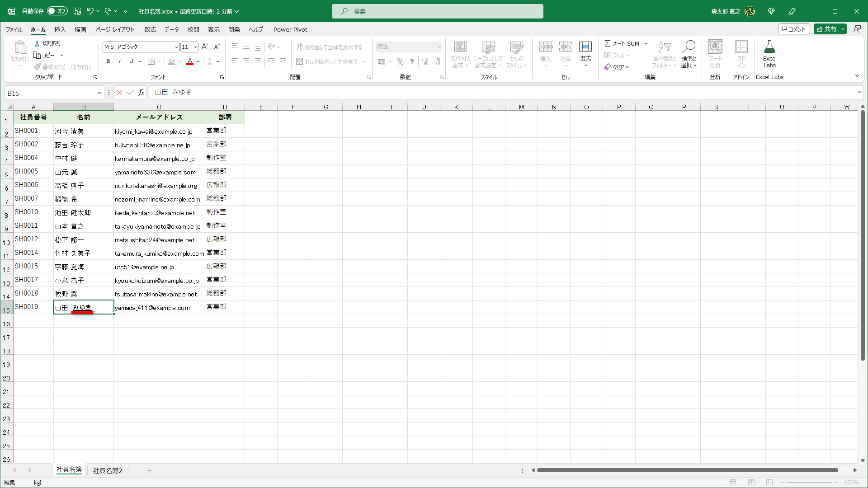Click the 共有 (Share) button
868x488 pixels.
(826, 29)
